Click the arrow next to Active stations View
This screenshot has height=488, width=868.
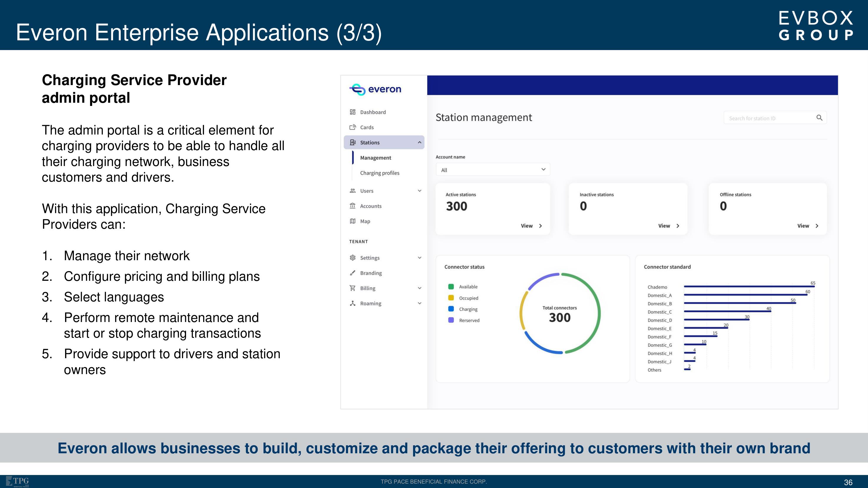pos(541,226)
